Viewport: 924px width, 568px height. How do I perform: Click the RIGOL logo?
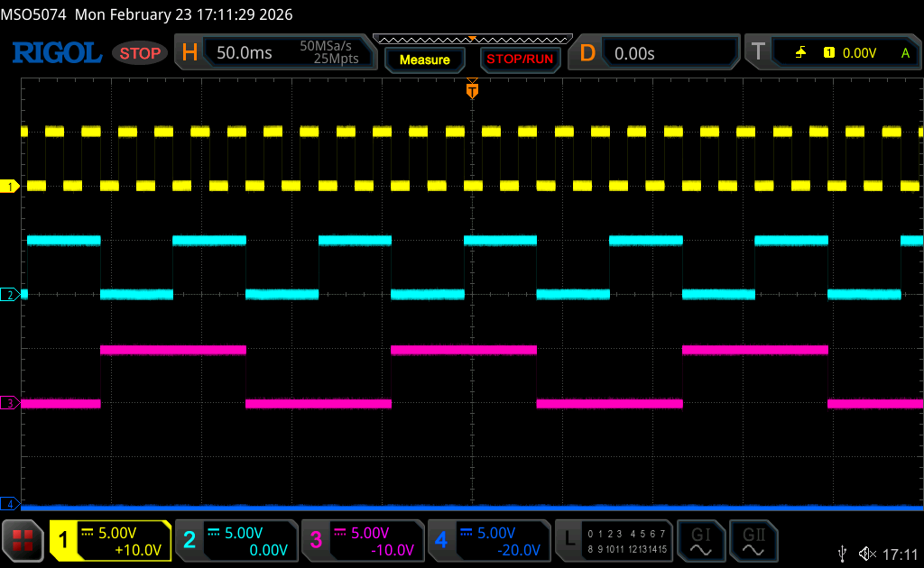pyautogui.click(x=56, y=53)
